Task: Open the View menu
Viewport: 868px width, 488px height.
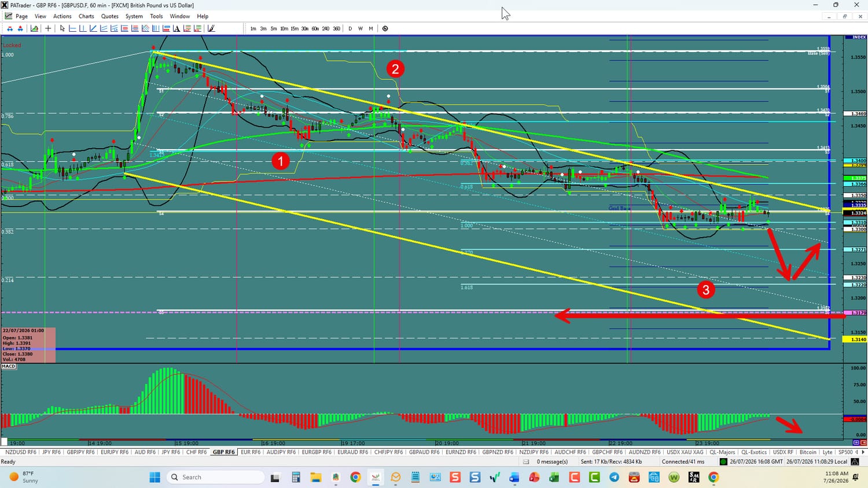Action: click(x=41, y=16)
